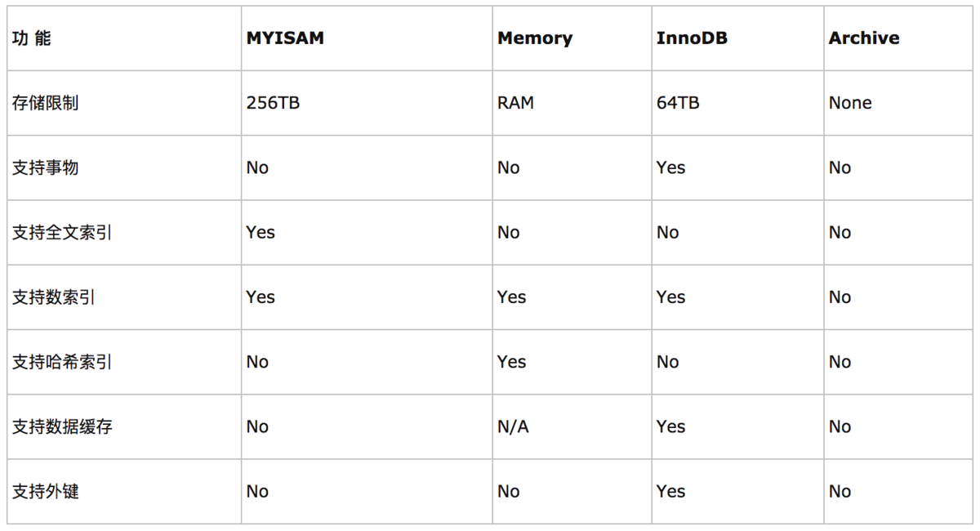Click the N/A cell in 支持数据缓存 row

tap(513, 426)
